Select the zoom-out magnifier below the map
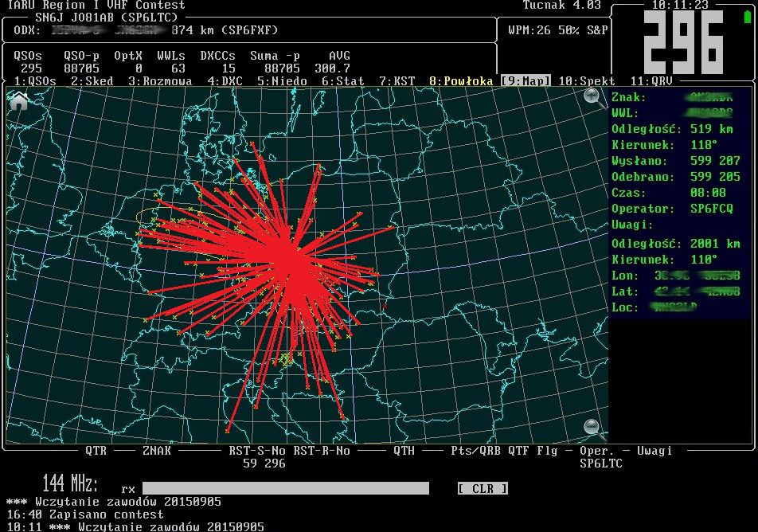This screenshot has width=758, height=532. point(590,427)
